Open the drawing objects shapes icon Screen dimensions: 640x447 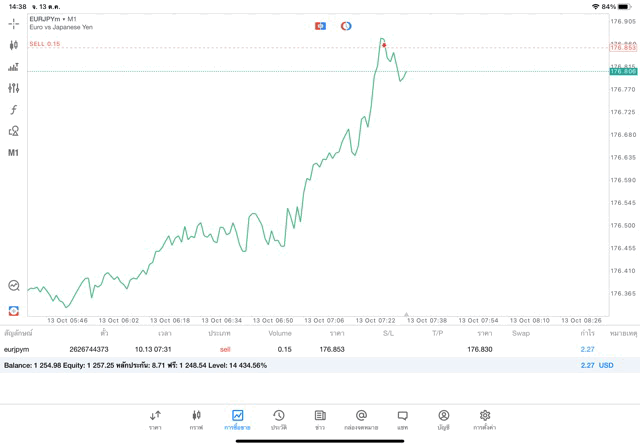click(13, 131)
